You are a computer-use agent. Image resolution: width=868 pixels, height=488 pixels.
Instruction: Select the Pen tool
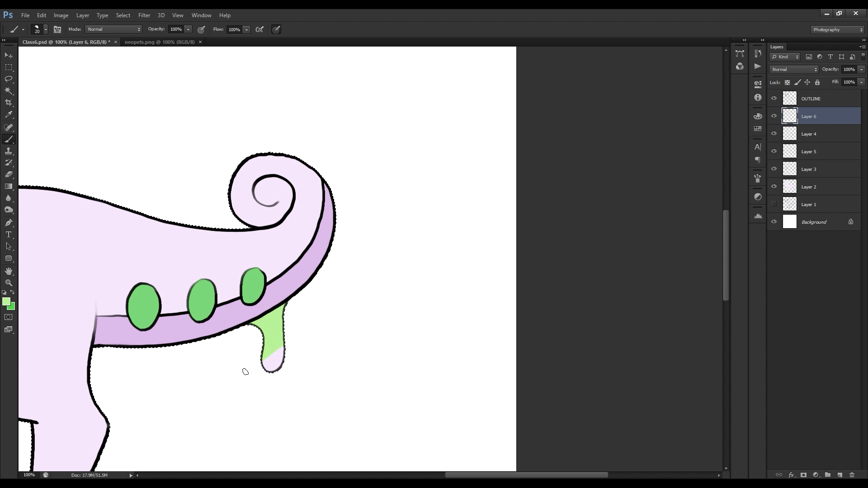click(9, 223)
